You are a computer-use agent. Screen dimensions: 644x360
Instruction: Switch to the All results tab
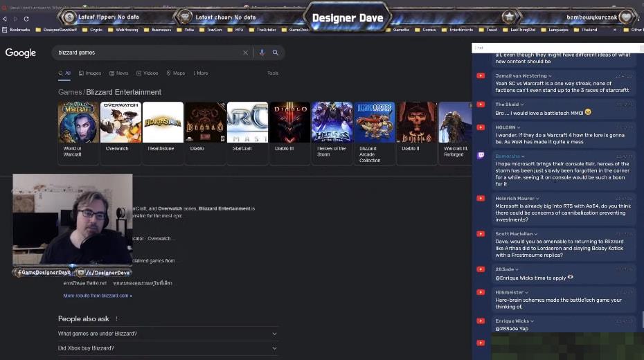click(x=64, y=73)
